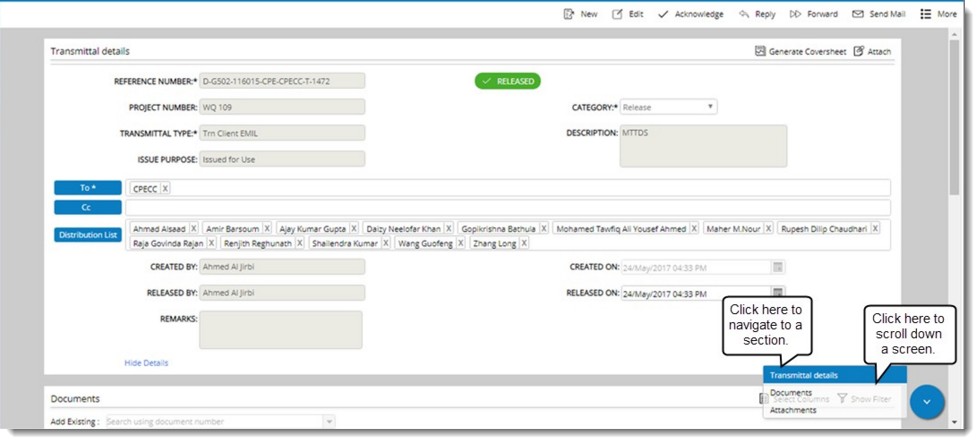Open the Released On calendar picker
The image size is (980, 444).
(777, 294)
